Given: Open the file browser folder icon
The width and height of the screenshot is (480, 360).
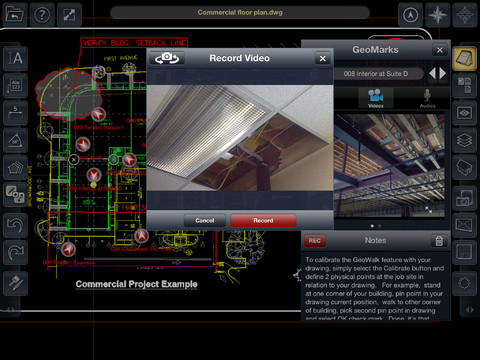Looking at the screenshot, I should pyautogui.click(x=15, y=15).
